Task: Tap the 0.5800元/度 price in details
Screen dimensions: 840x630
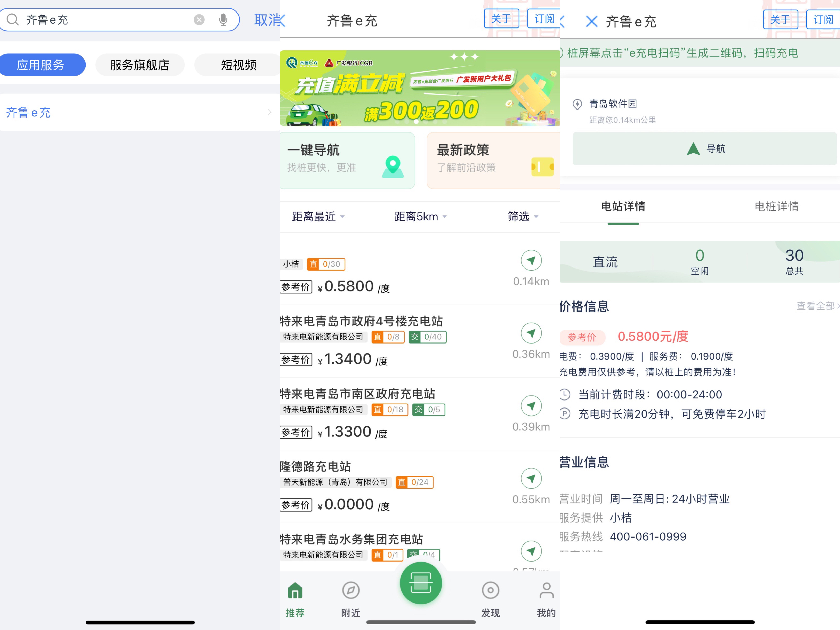Action: pos(653,337)
